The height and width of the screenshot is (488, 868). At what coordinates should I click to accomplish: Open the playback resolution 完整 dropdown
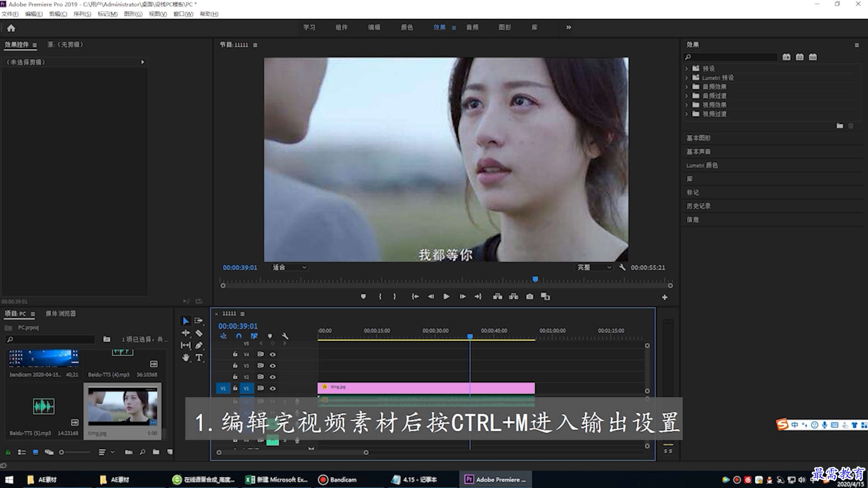[x=594, y=267]
